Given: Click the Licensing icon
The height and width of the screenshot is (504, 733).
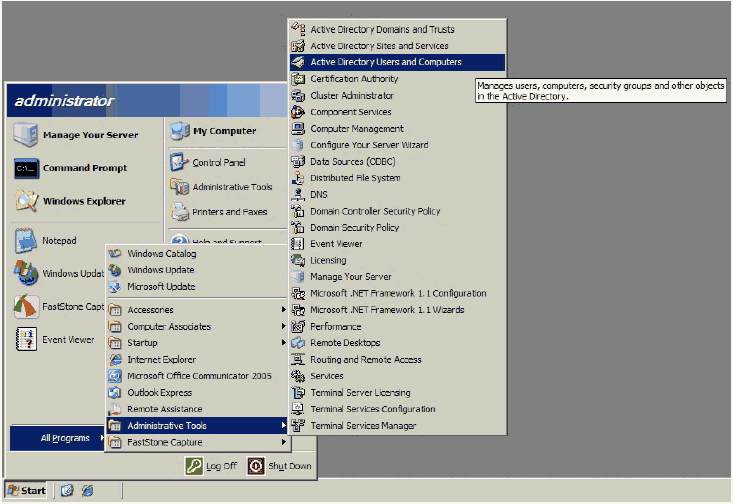Looking at the screenshot, I should click(x=298, y=260).
